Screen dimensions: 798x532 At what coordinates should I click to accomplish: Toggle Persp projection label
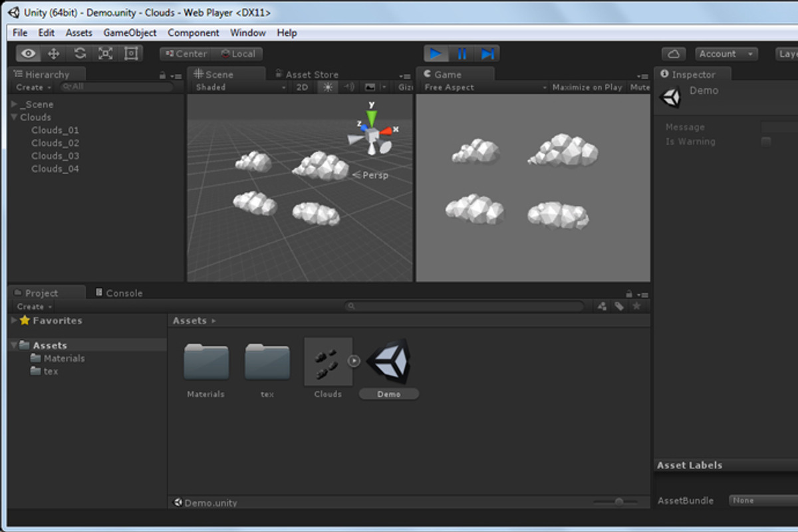click(370, 175)
